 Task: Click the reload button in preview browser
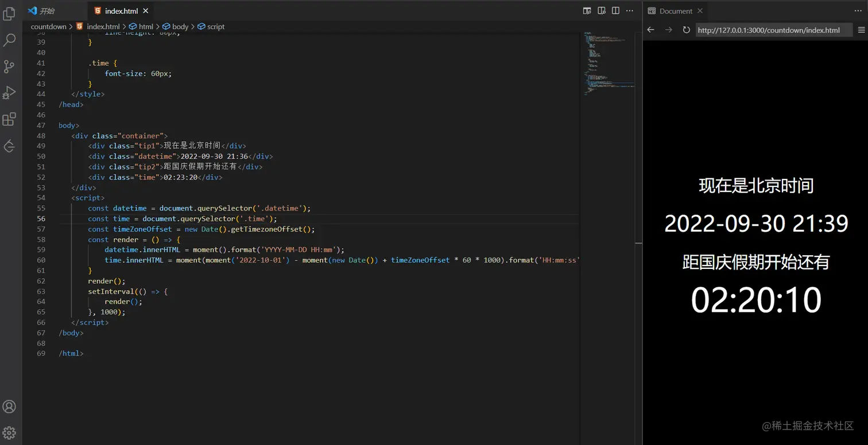pyautogui.click(x=686, y=30)
